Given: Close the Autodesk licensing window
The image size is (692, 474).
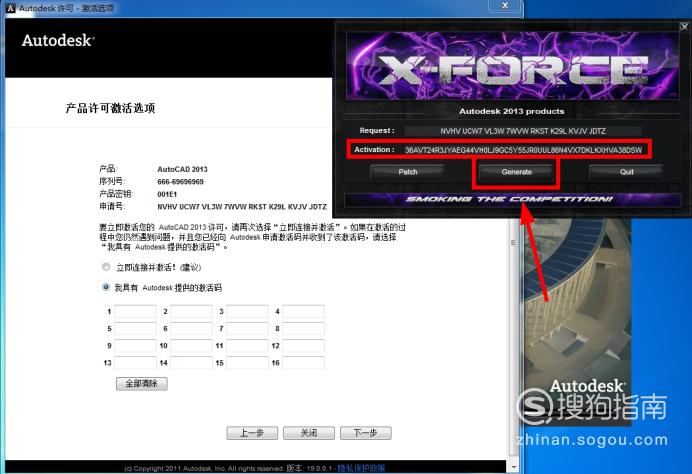Looking at the screenshot, I should pos(505,5).
